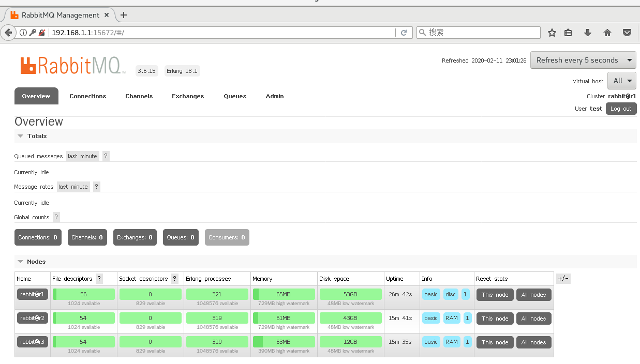The width and height of the screenshot is (640, 364).
Task: Click the RAM info tag for rabbit@r2
Action: [x=452, y=318]
